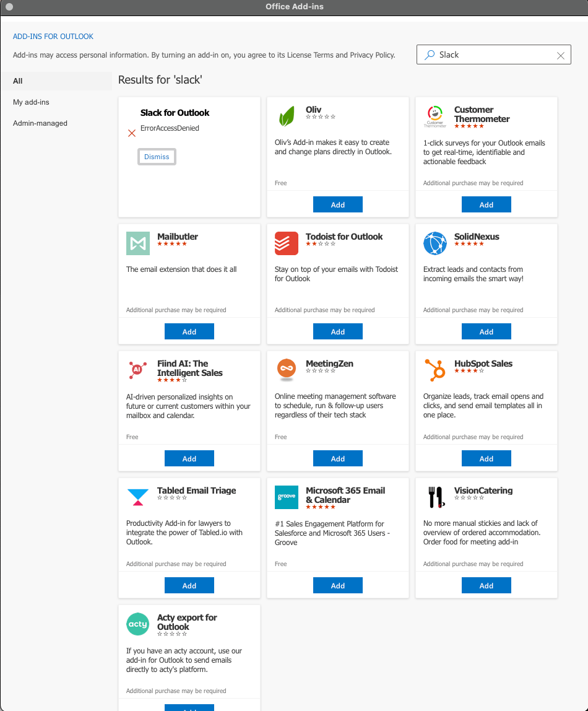Add the VisionCatering add-in
The width and height of the screenshot is (588, 711).
click(x=486, y=585)
